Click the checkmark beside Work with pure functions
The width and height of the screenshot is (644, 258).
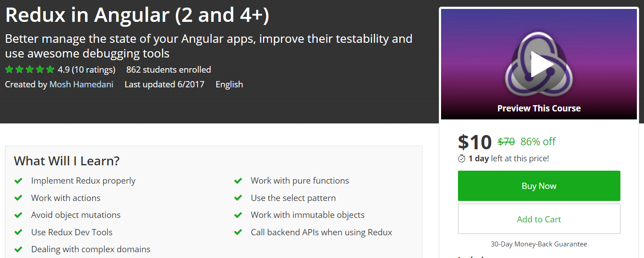point(238,181)
